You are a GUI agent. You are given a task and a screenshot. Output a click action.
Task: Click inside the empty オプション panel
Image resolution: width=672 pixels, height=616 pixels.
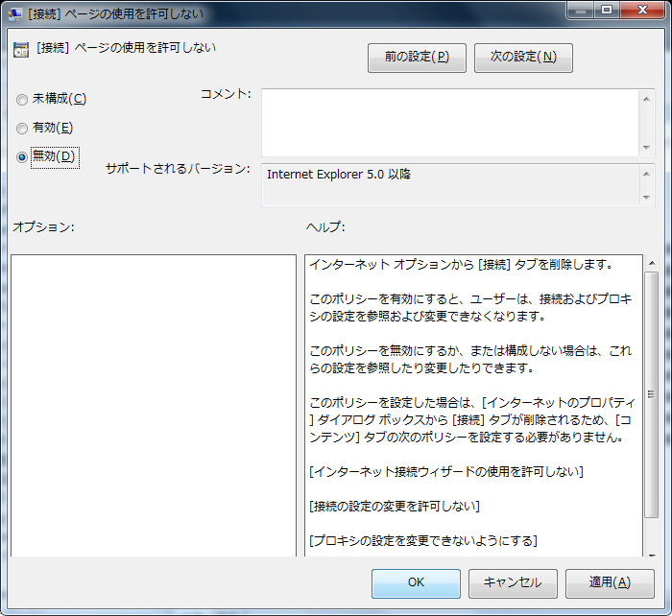(x=154, y=403)
